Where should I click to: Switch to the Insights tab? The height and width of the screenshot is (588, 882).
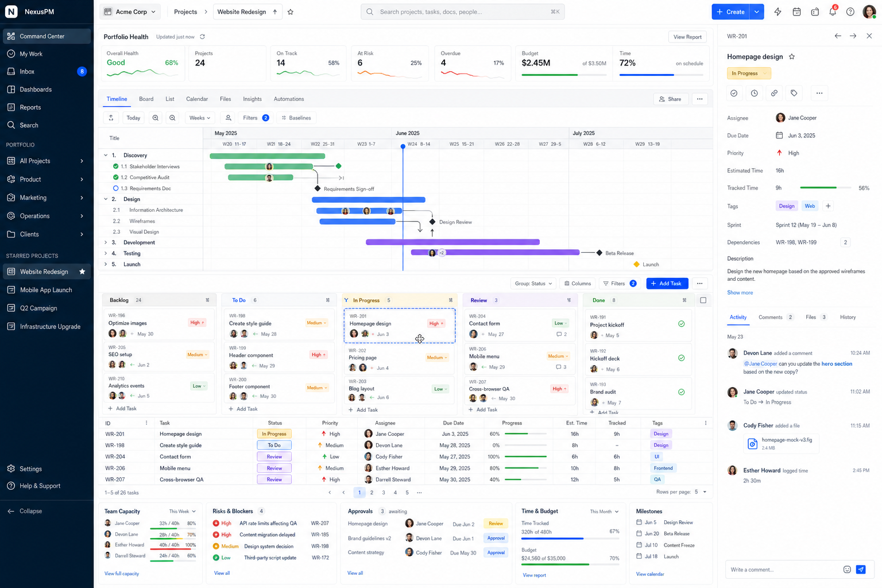click(252, 99)
